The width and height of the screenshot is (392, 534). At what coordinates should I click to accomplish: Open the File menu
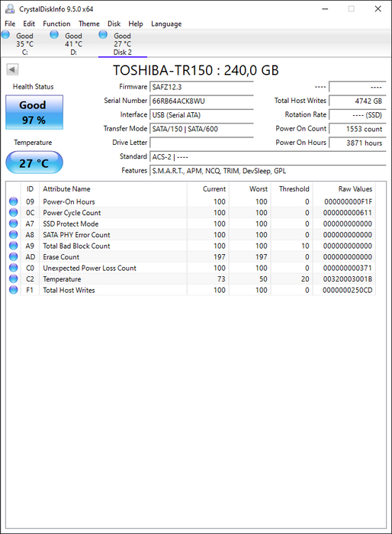10,24
